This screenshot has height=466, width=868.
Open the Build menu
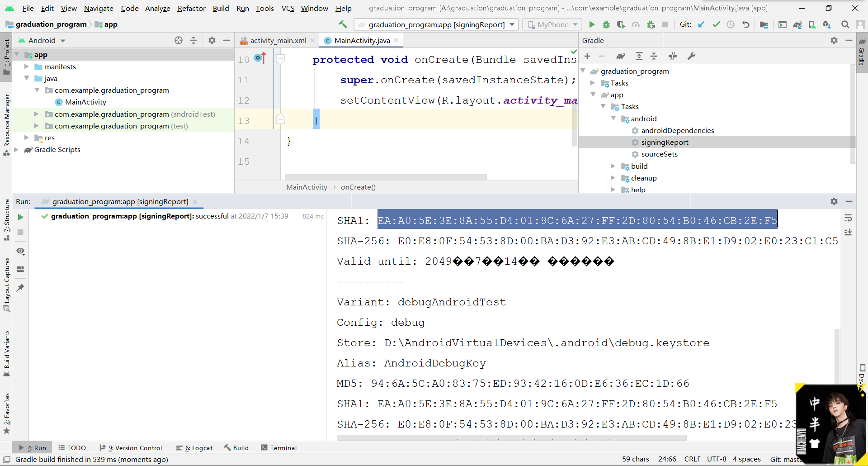point(221,8)
